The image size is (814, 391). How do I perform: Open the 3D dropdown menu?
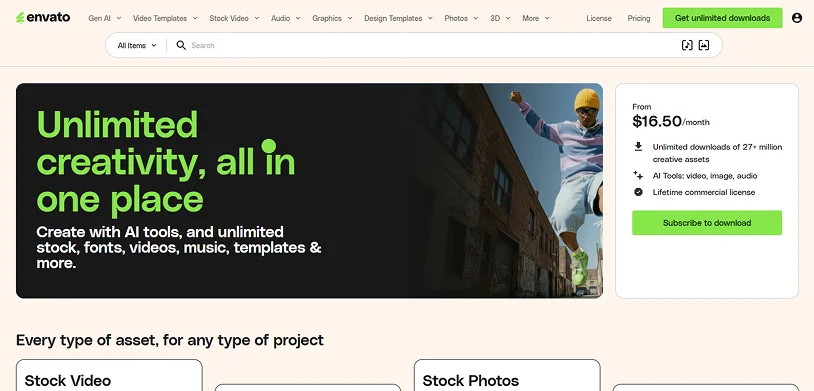[500, 18]
